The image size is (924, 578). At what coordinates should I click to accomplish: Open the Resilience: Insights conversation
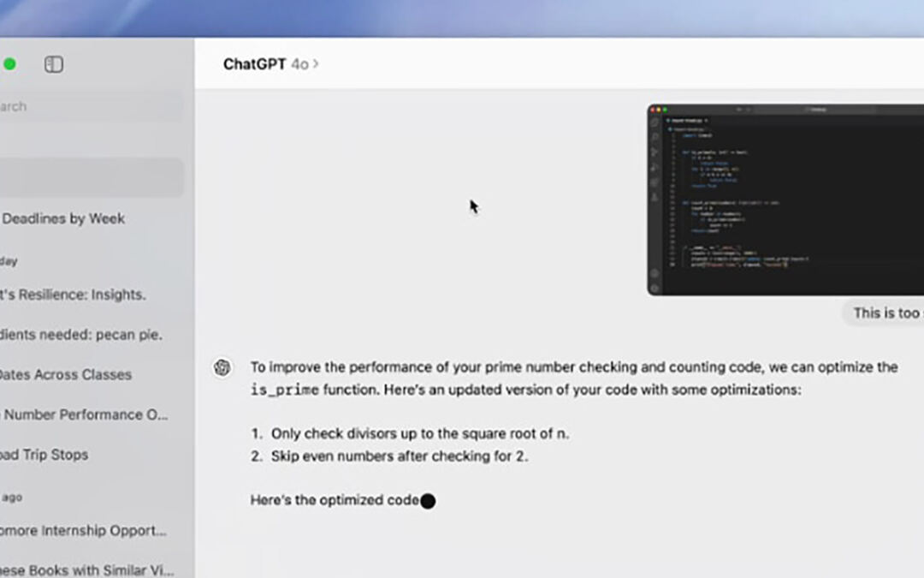(x=73, y=295)
